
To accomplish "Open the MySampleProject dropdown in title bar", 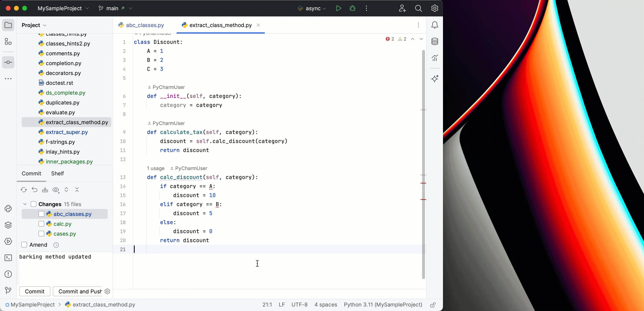I will [63, 8].
